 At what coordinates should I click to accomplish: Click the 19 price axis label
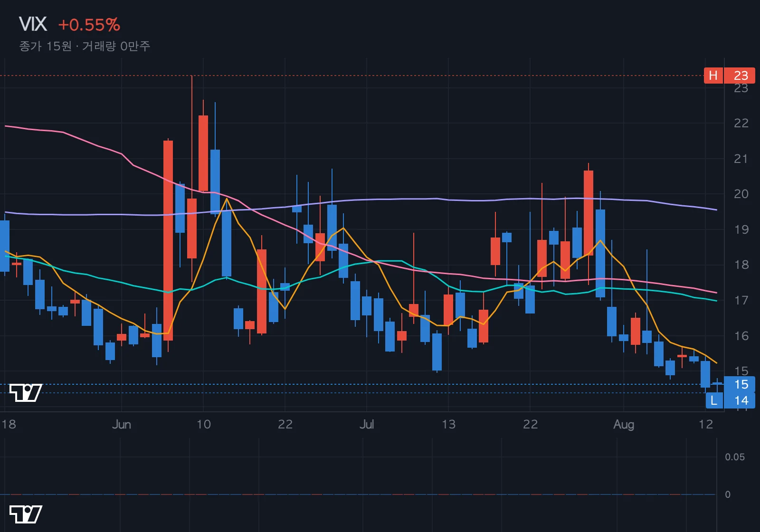click(x=741, y=229)
